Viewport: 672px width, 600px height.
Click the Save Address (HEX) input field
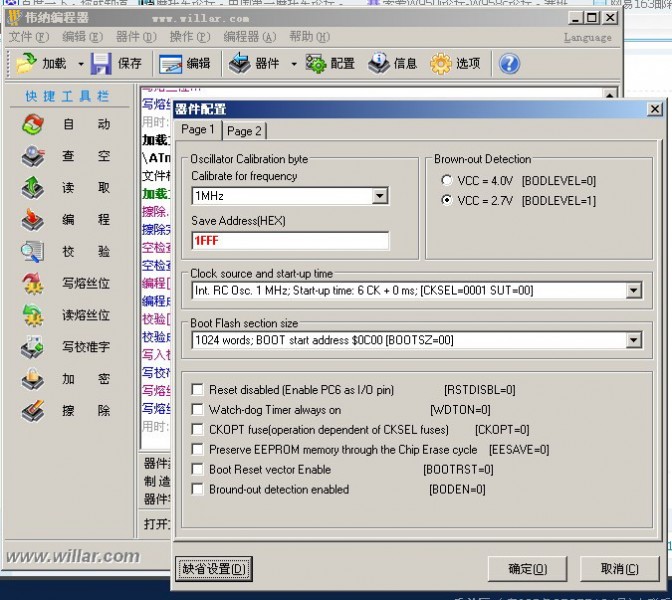coord(289,241)
